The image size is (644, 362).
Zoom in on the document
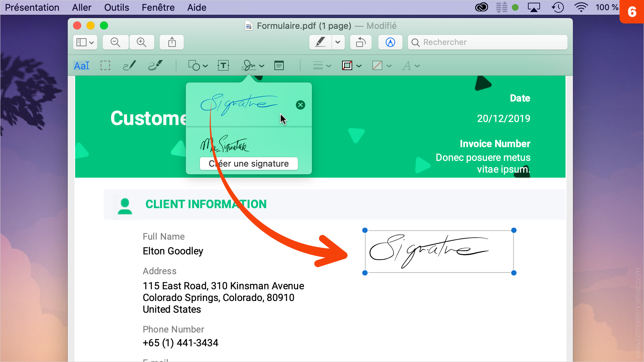(142, 42)
